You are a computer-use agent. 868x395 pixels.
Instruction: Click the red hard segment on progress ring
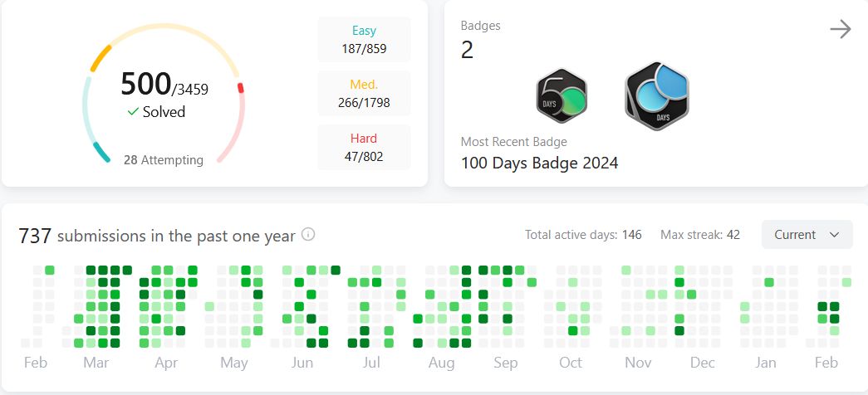tap(241, 88)
